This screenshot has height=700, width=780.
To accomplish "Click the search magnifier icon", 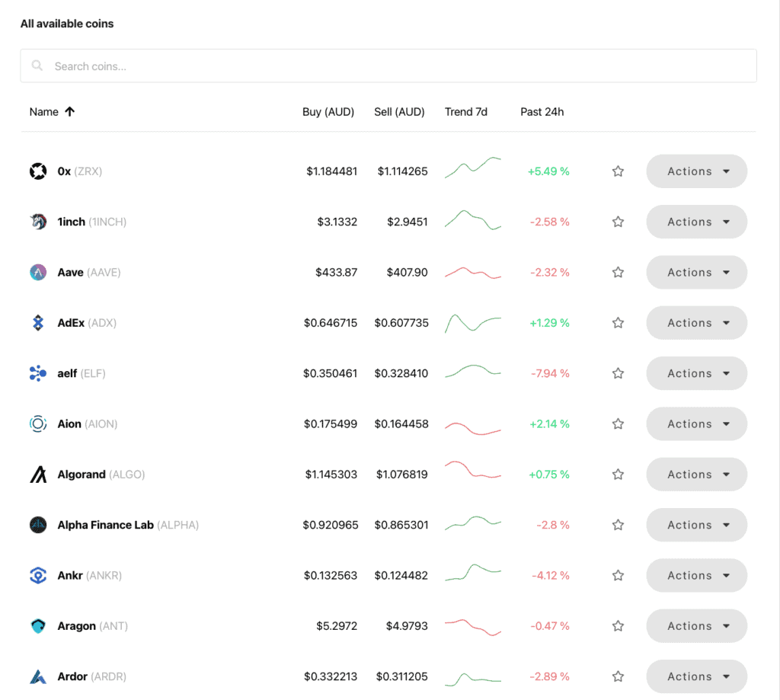I will [x=37, y=66].
